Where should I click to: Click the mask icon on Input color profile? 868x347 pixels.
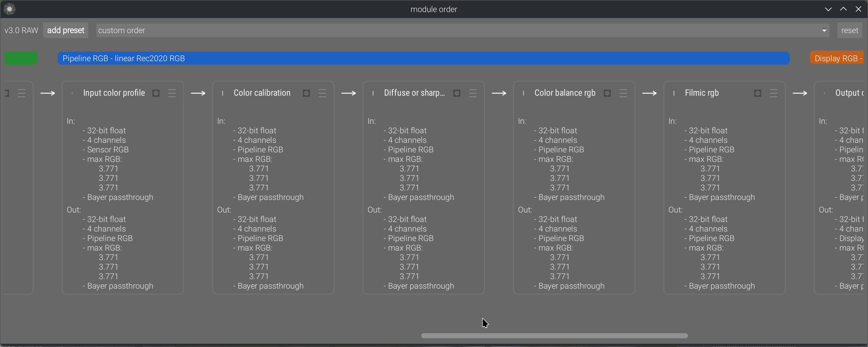(x=156, y=93)
